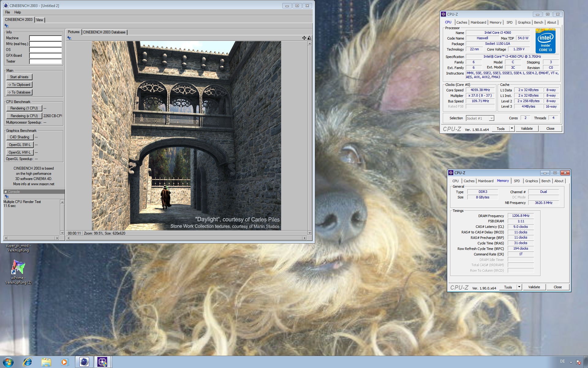Click the zoom triangle icon above the picture
588x368 pixels.
[x=309, y=38]
